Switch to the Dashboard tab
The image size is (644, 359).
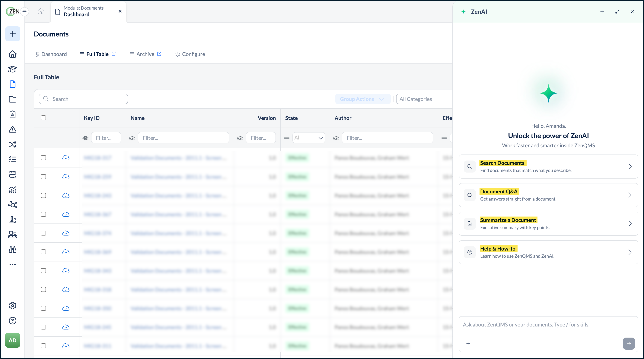51,54
